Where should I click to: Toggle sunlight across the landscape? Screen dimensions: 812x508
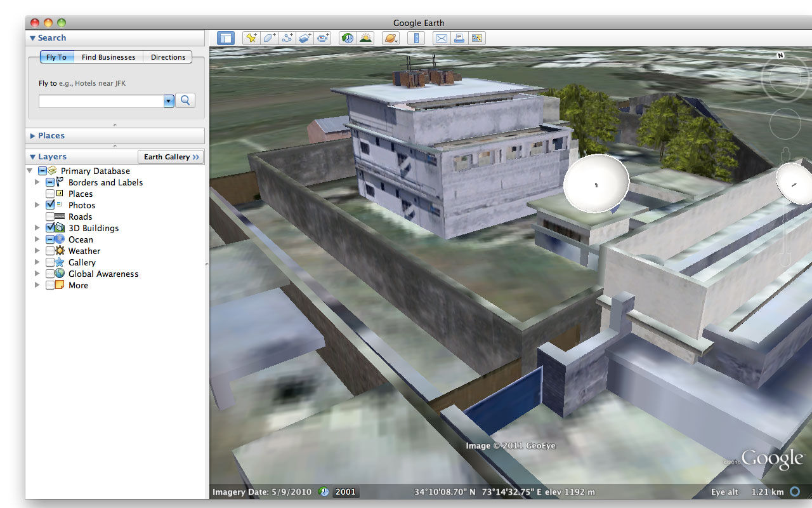coord(366,38)
